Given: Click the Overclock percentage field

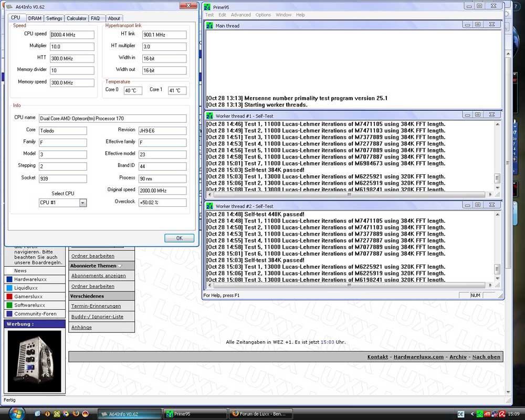Looking at the screenshot, I should point(162,203).
